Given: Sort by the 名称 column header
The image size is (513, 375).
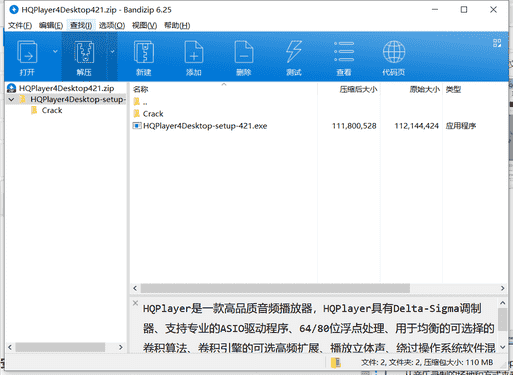Looking at the screenshot, I should [140, 89].
